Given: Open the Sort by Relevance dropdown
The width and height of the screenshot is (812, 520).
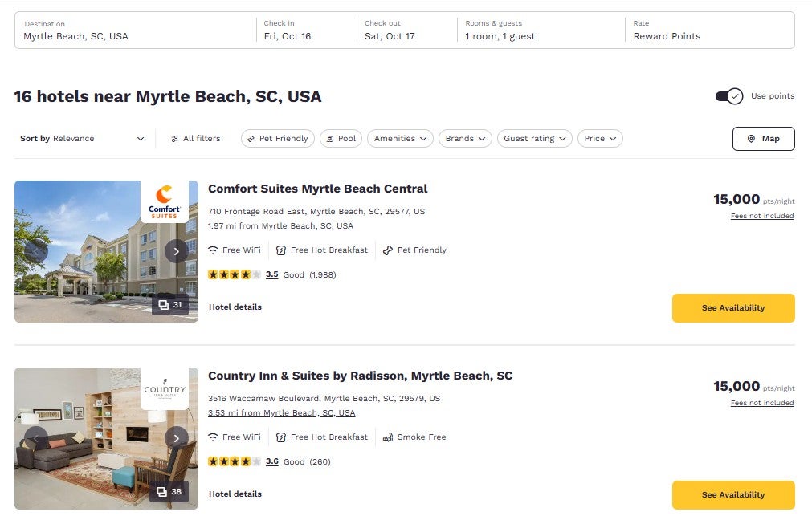Looking at the screenshot, I should pyautogui.click(x=83, y=139).
